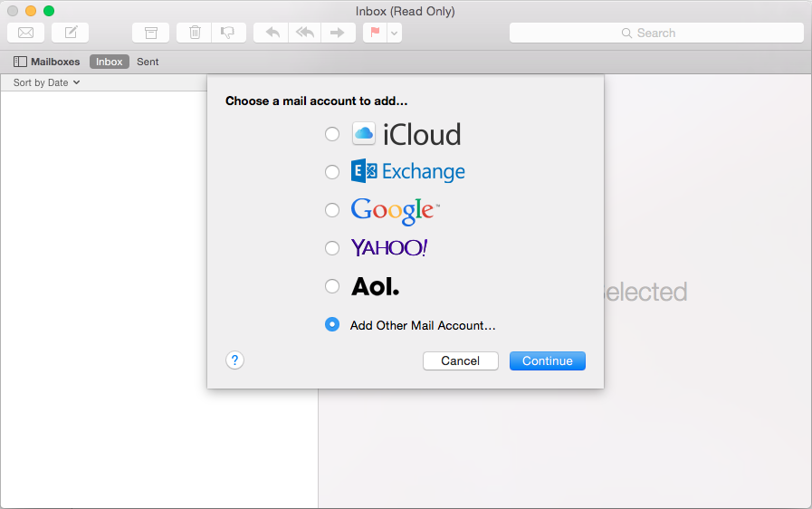Click the Get Mail envelope icon
The height and width of the screenshot is (509, 812).
point(26,33)
